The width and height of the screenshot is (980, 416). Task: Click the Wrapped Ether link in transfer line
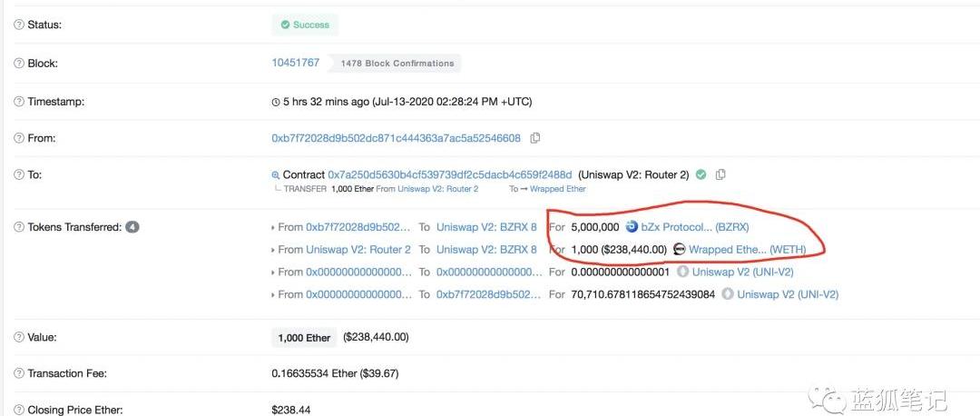click(x=558, y=189)
